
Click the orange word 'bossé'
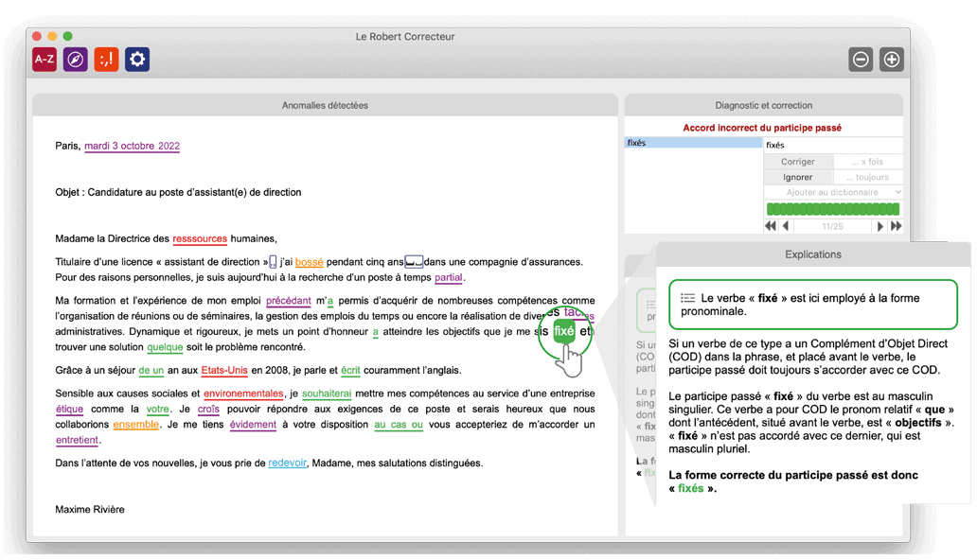tap(309, 262)
